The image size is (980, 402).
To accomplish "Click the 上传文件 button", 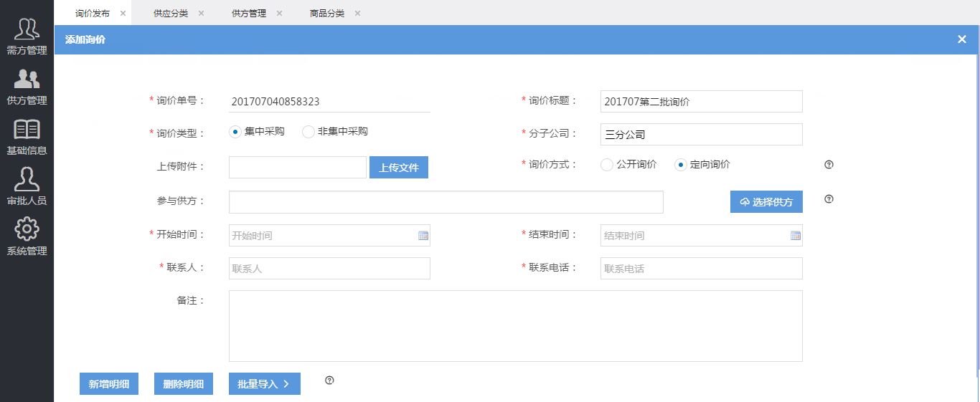I will click(x=398, y=168).
